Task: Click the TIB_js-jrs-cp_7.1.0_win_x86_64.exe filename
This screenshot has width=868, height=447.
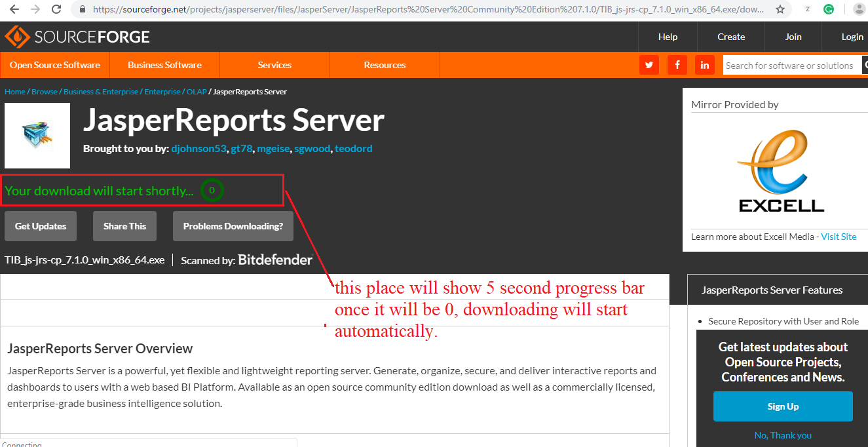Action: click(x=85, y=260)
